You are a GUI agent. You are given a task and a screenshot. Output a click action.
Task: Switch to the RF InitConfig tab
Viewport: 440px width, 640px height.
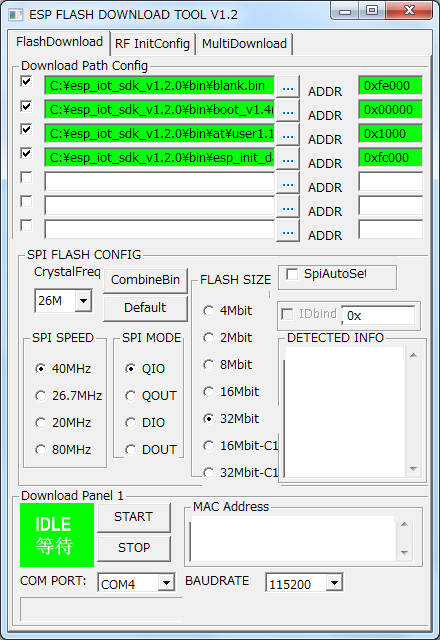tap(152, 44)
